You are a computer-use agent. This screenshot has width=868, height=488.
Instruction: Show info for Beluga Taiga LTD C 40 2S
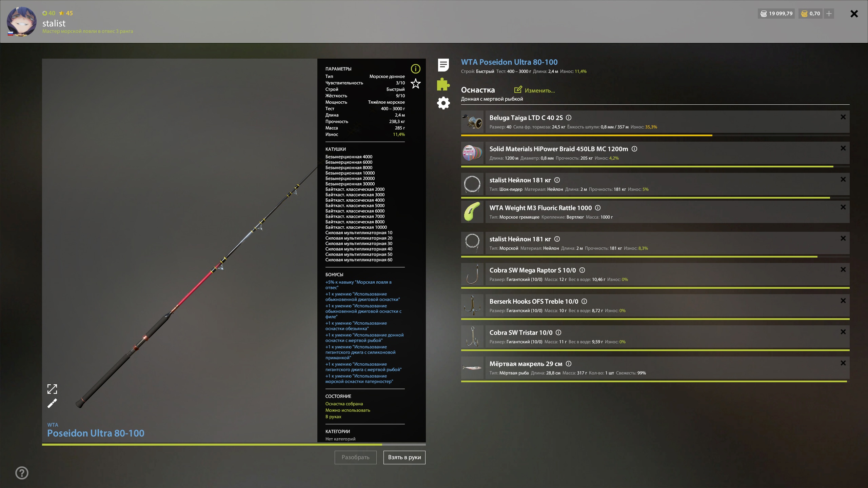tap(569, 118)
